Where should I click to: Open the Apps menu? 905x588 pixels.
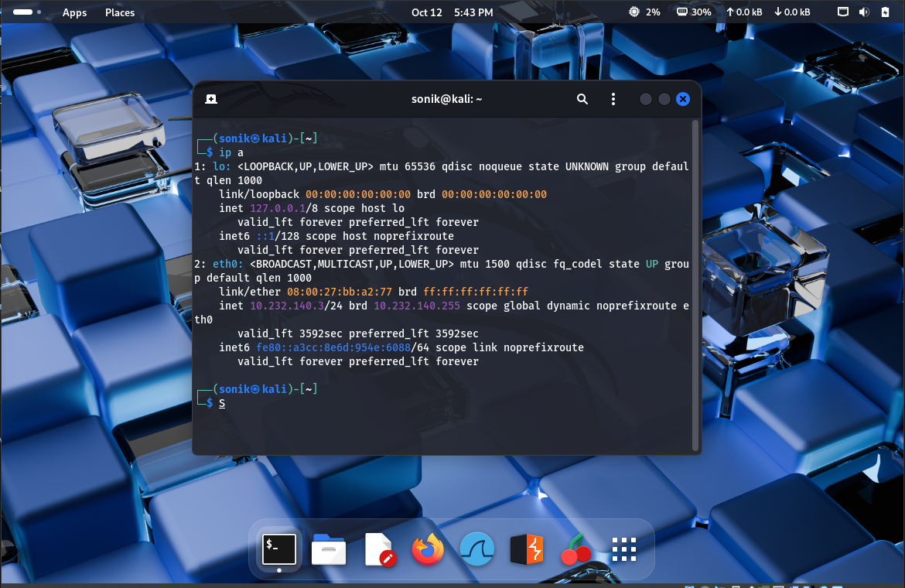(x=74, y=12)
